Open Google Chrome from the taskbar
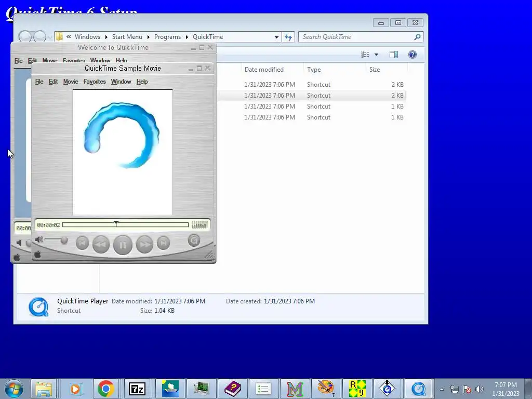The width and height of the screenshot is (532, 399). [x=106, y=389]
